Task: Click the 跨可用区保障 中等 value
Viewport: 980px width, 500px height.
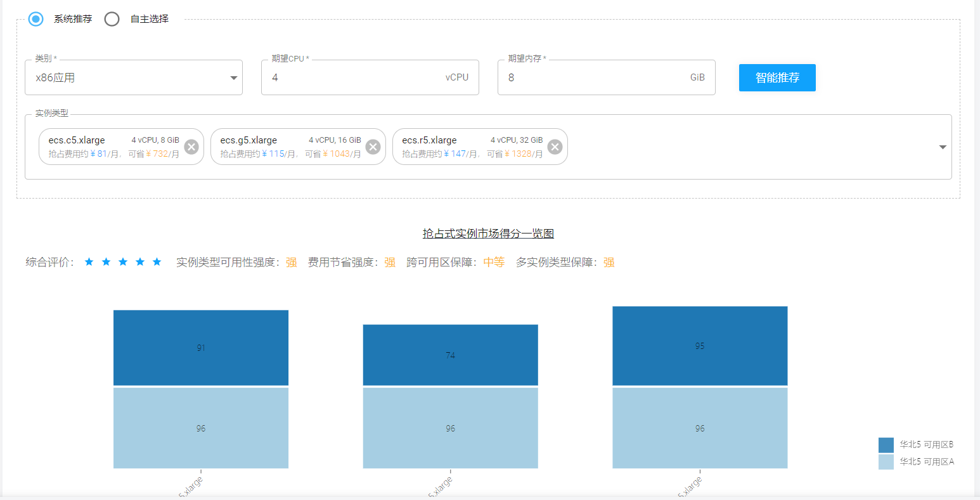Action: point(494,263)
